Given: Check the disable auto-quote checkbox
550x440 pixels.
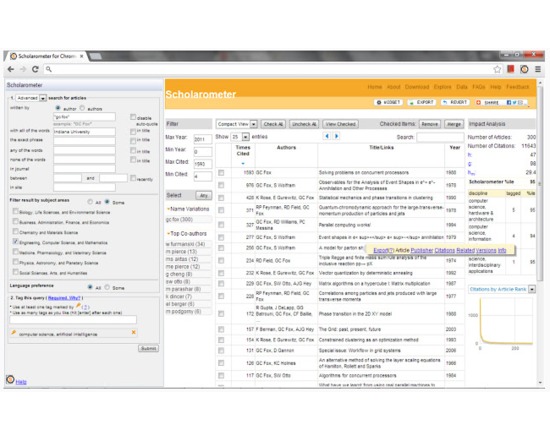Looking at the screenshot, I should (133, 117).
